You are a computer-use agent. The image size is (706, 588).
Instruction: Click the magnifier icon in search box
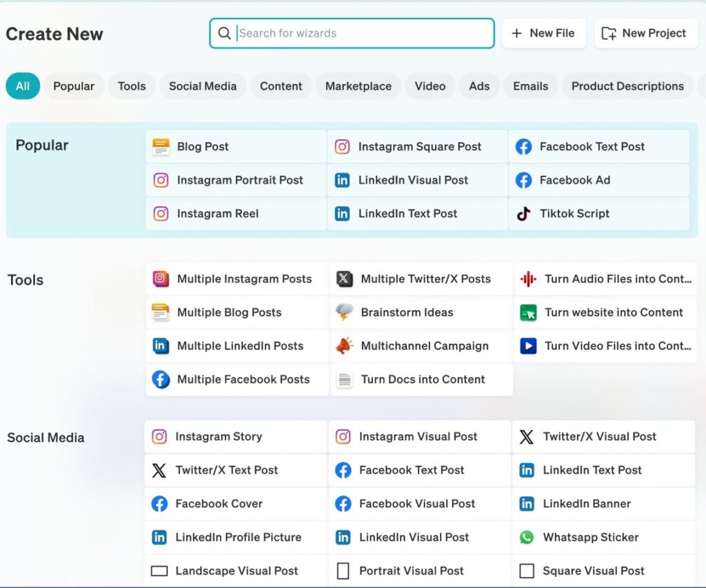tap(224, 33)
